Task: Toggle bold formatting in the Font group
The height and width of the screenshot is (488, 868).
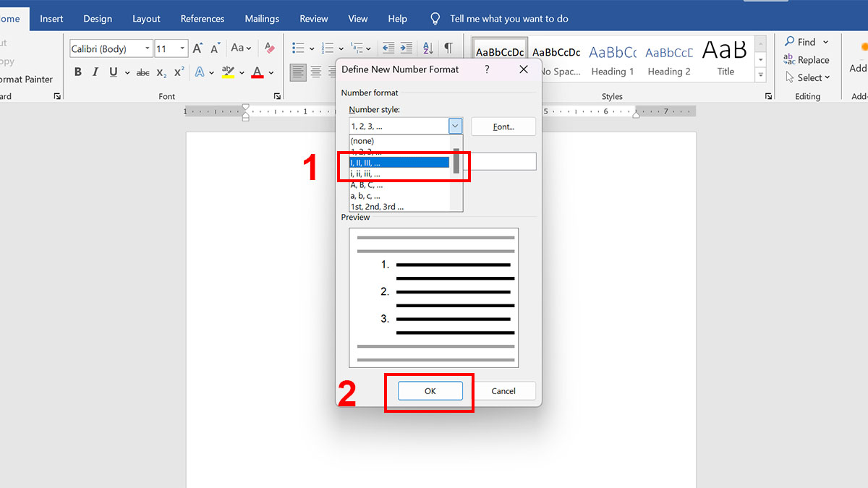Action: 77,72
